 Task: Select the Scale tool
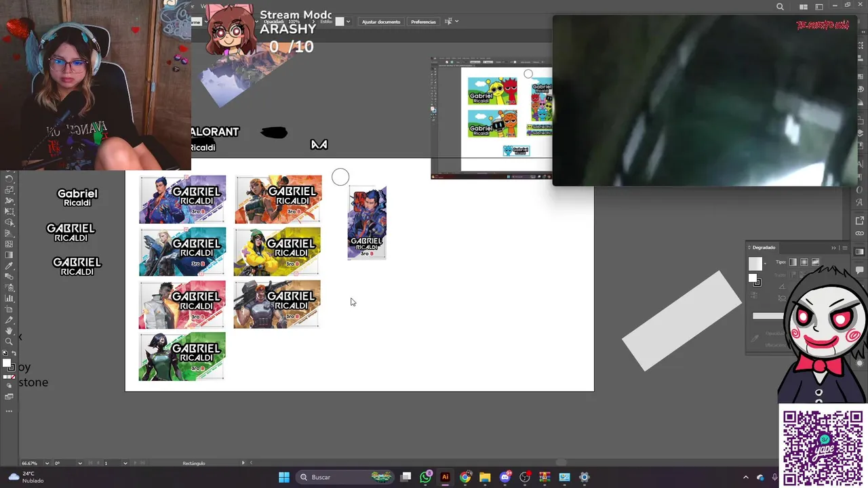(9, 190)
